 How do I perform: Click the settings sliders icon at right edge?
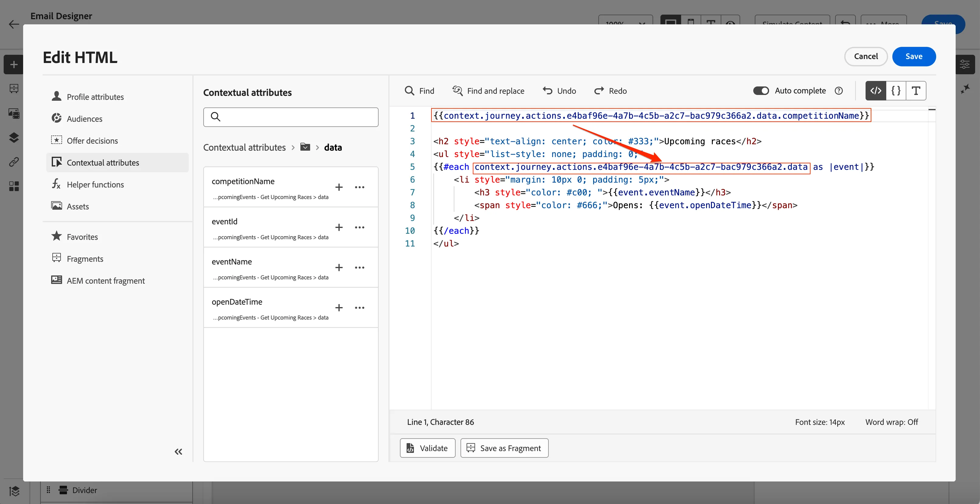965,65
